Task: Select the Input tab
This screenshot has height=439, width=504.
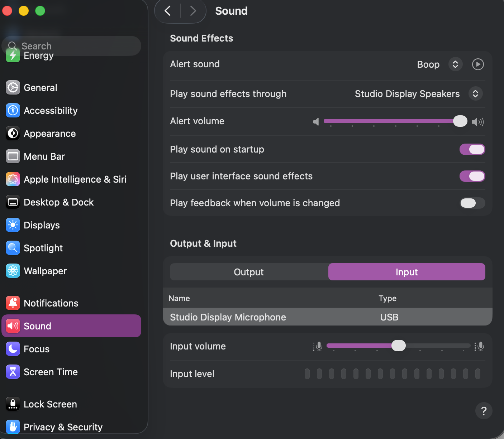Action: [x=406, y=272]
